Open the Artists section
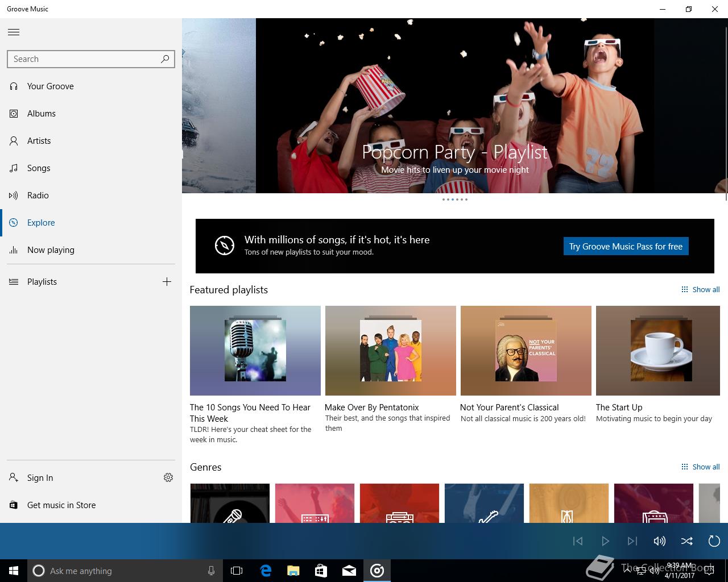728x582 pixels. point(91,141)
